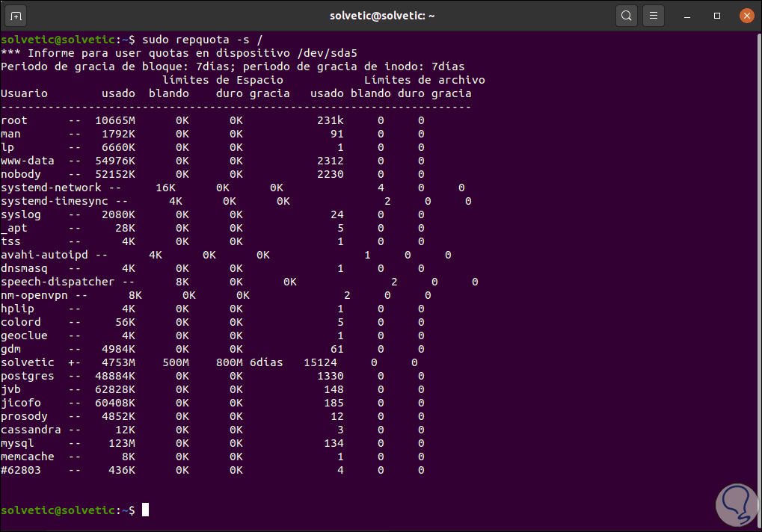
Task: Click the 'hplip' user name
Action: 17,309
